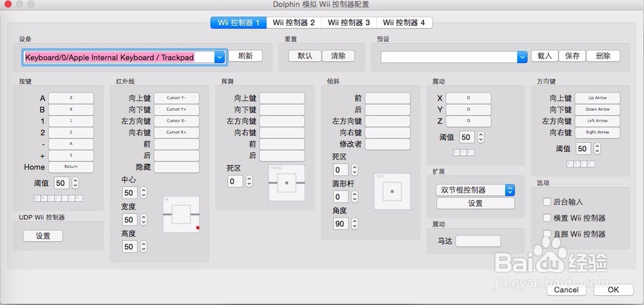This screenshot has width=644, height=305.
Task: Click the A button mapping field (Z)
Action: coord(71,98)
